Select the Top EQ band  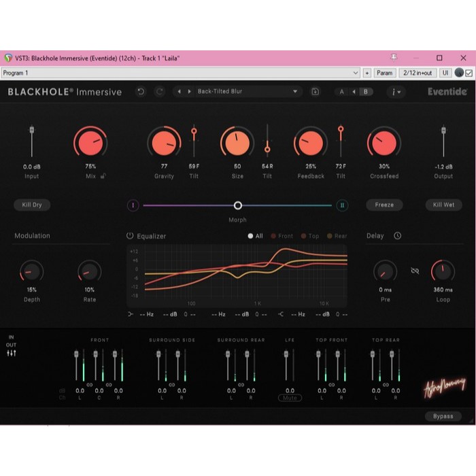point(309,236)
